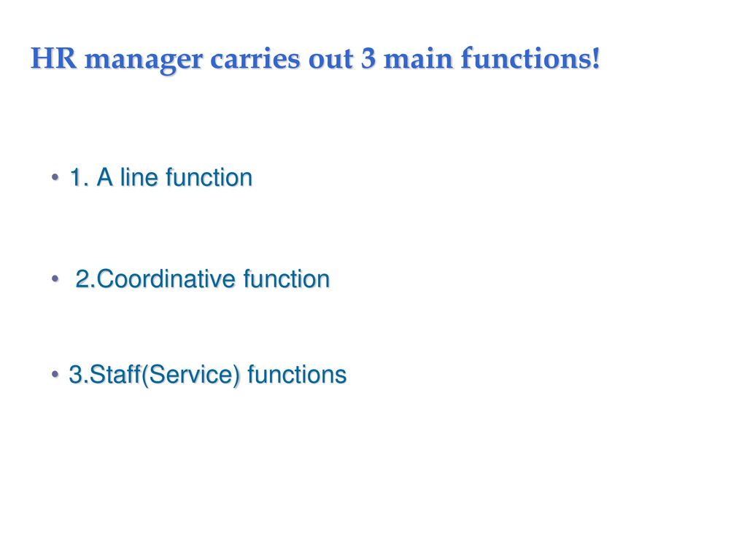The width and height of the screenshot is (747, 560).
Task: Click the number '1.' in first bullet
Action: (x=79, y=178)
